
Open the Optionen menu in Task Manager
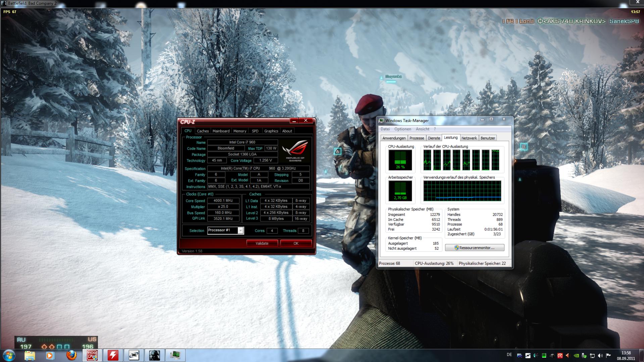(403, 129)
